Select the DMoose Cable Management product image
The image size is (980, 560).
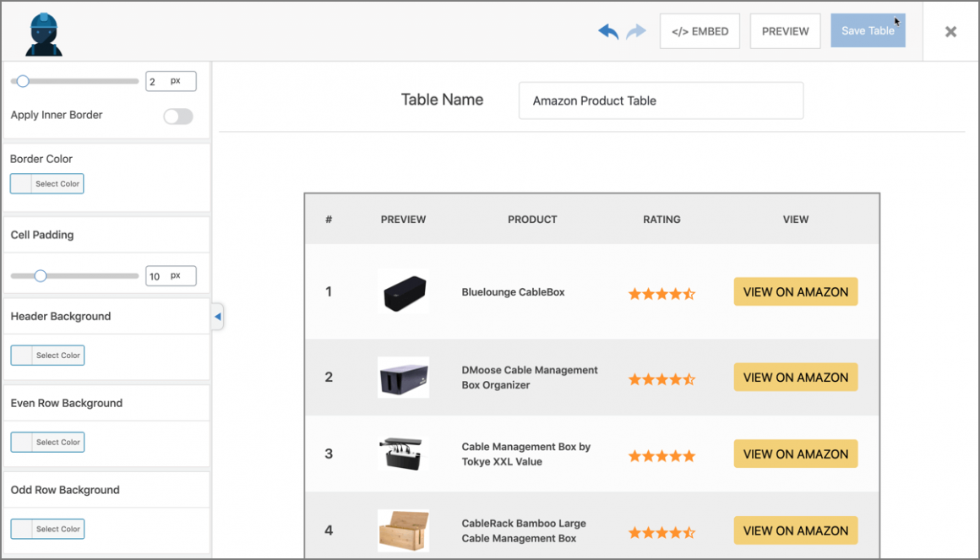click(403, 378)
